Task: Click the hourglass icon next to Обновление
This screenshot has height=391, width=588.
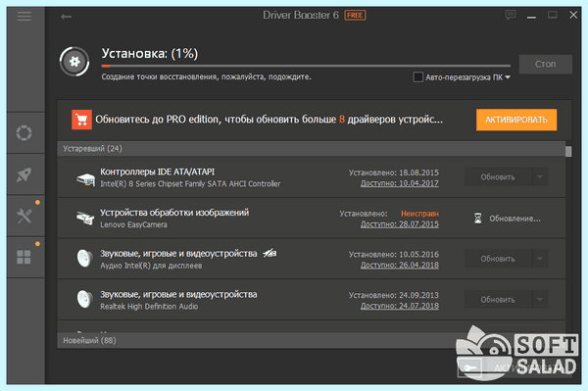Action: coord(478,219)
